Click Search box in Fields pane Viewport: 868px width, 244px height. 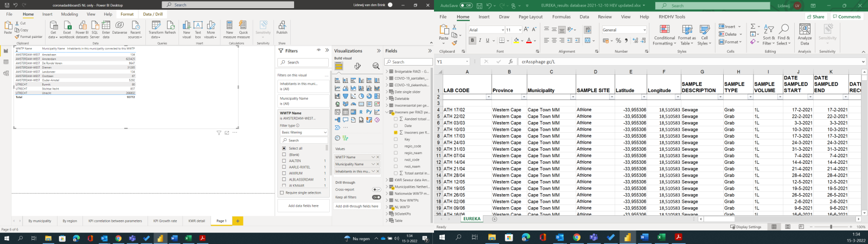(x=409, y=62)
